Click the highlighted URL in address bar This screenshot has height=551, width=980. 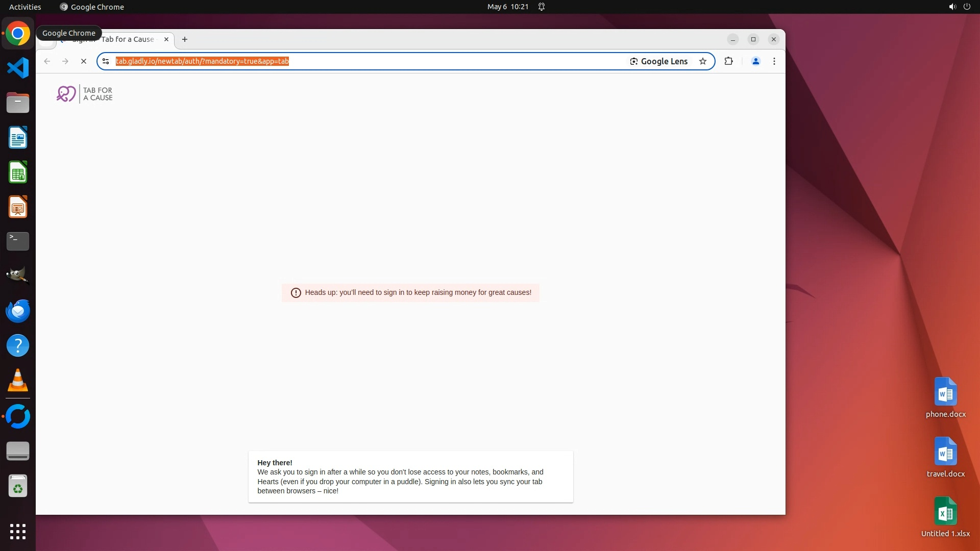(202, 61)
